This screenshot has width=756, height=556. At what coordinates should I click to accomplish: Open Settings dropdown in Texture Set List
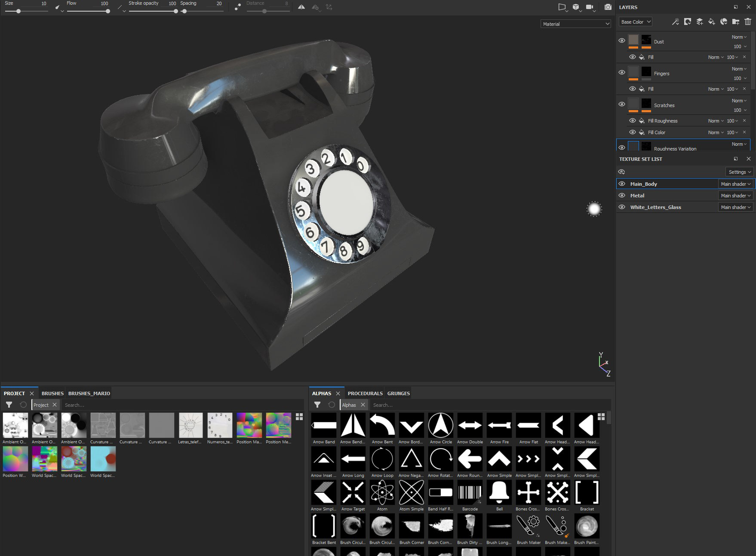click(740, 172)
